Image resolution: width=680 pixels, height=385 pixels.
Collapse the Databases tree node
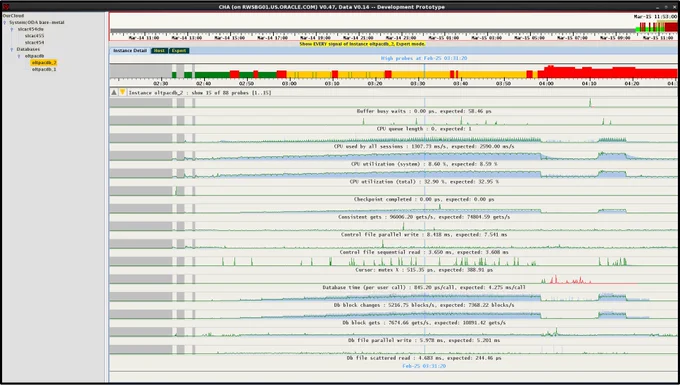point(12,49)
